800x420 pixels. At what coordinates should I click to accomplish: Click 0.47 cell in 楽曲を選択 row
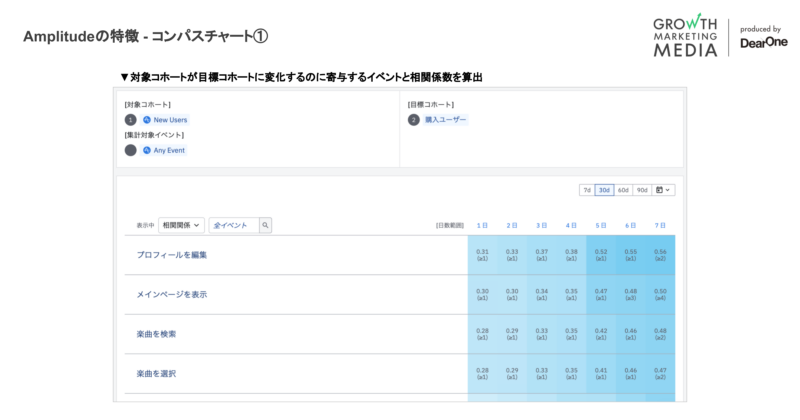pos(660,374)
